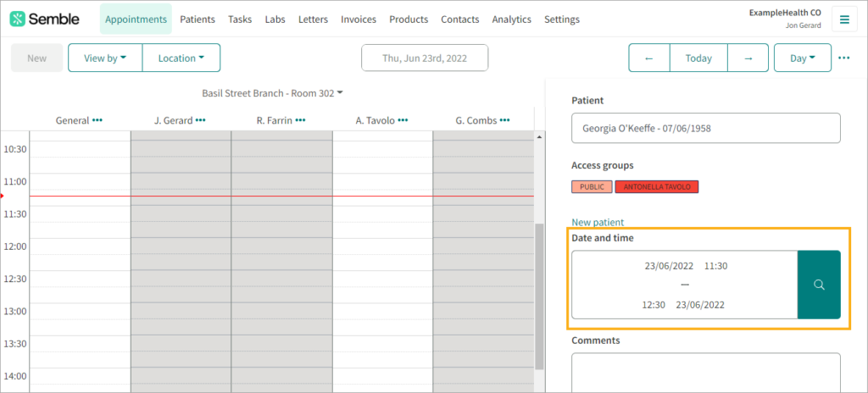This screenshot has width=868, height=393.
Task: Open more options ellipsis beside Day
Action: (843, 58)
